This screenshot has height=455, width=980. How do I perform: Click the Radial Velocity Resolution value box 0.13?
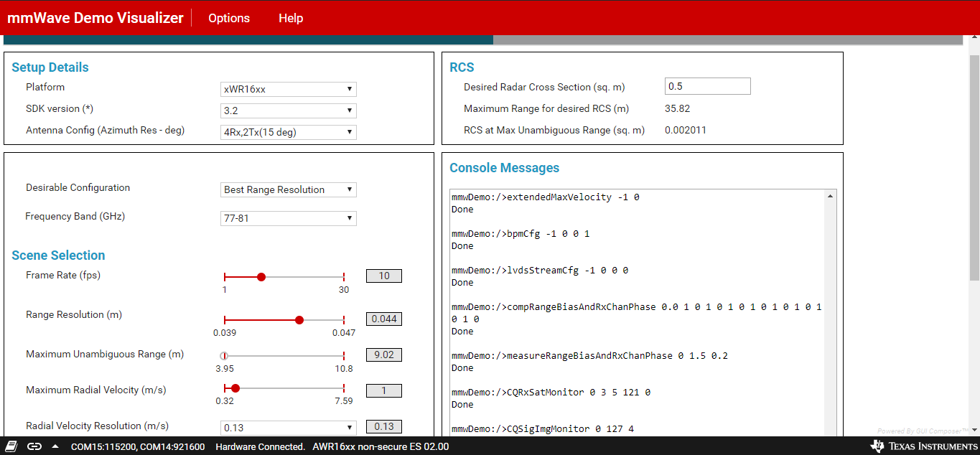[384, 426]
